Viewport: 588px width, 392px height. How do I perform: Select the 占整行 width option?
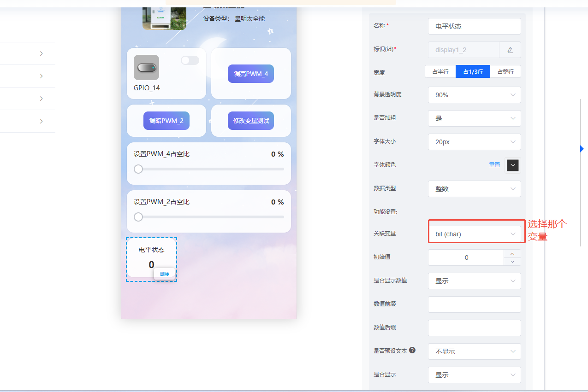click(505, 71)
